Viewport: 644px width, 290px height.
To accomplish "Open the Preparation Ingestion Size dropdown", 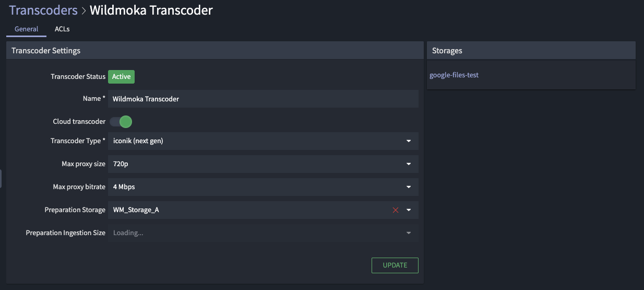I will [x=409, y=233].
